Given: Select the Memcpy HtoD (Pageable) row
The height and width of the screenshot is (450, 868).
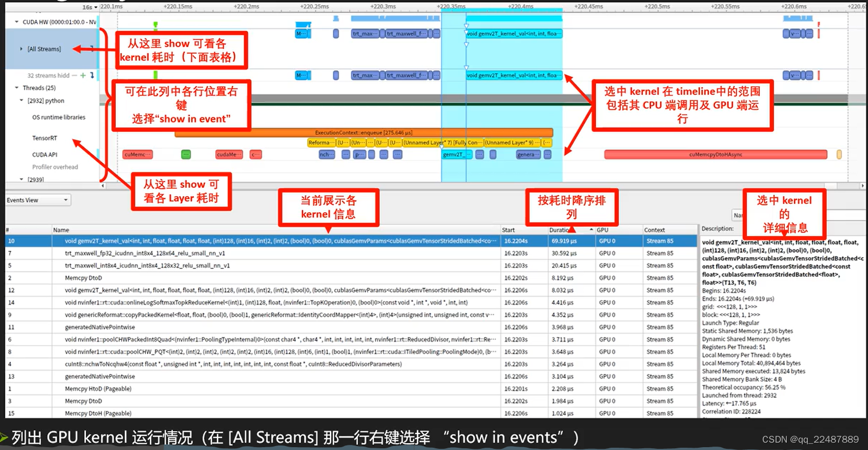Looking at the screenshot, I should [x=351, y=389].
